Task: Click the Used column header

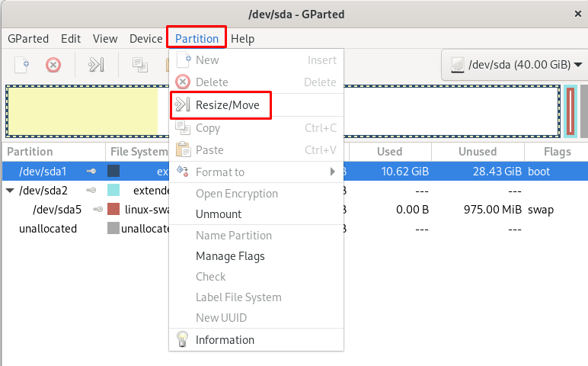Action: [x=390, y=152]
